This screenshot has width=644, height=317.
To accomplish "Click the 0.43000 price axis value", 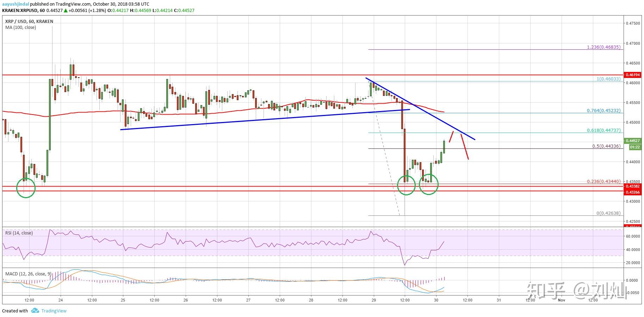I will (633, 201).
